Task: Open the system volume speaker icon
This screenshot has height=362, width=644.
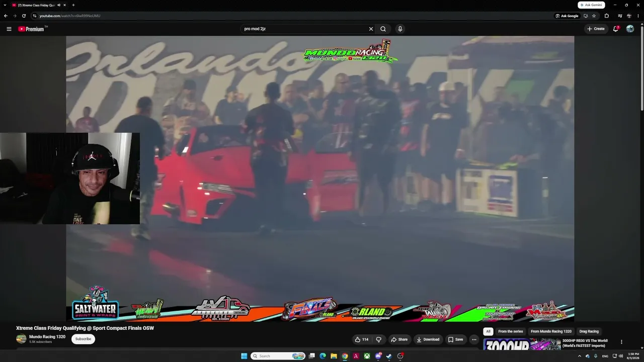Action: 621,356
